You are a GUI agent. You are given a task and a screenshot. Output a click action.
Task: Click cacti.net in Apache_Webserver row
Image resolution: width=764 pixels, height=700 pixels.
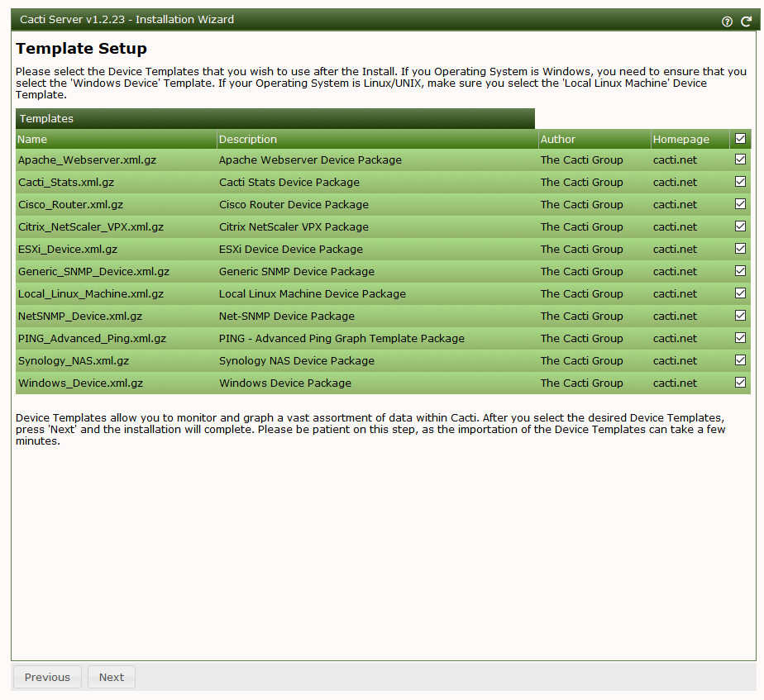click(675, 160)
